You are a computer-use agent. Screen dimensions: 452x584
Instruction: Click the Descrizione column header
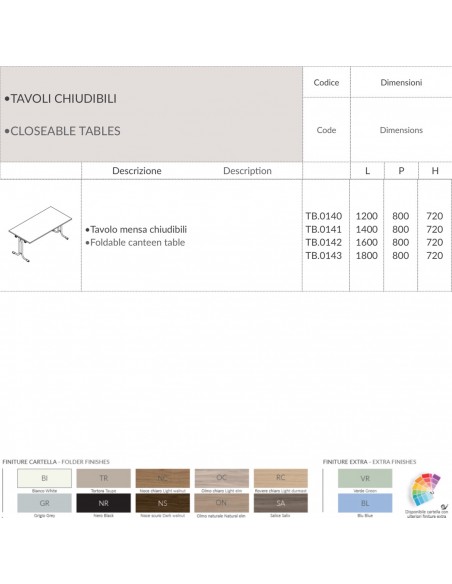(x=137, y=171)
